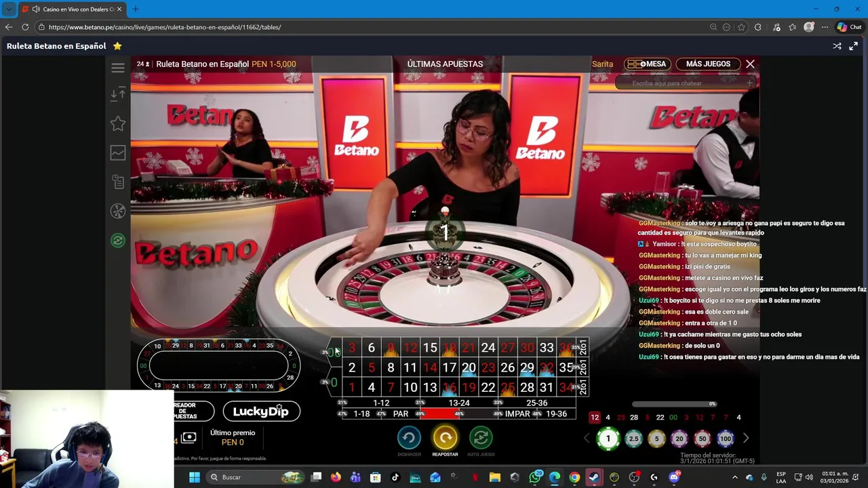
Task: Open the bet history clipboard icon
Action: coord(118,182)
